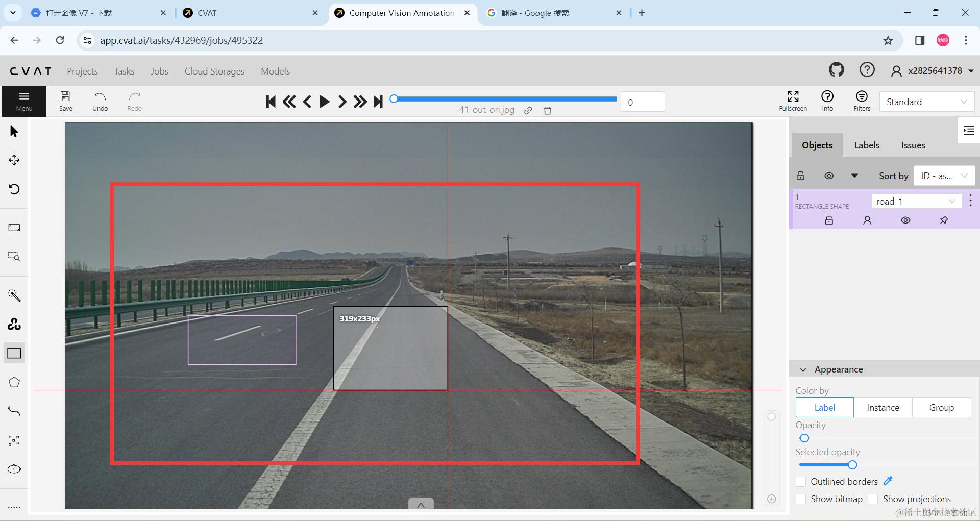980x521 pixels.
Task: Open the Sort by ID dropdown
Action: coord(944,176)
